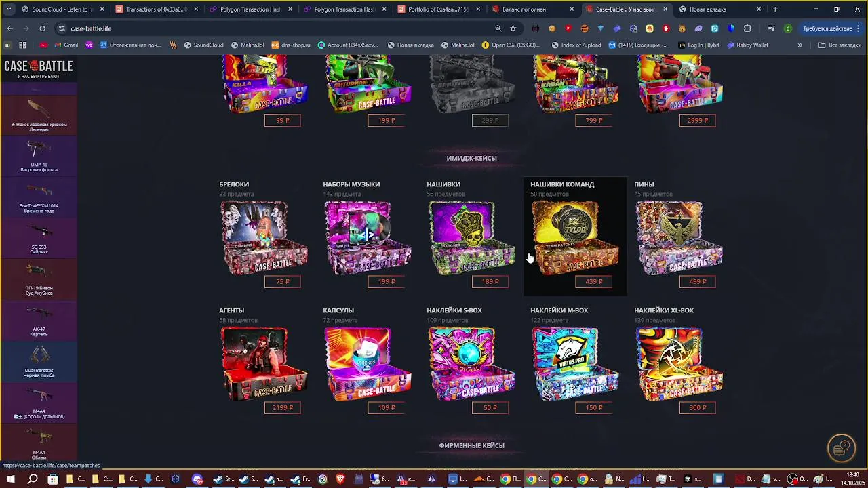Click the zoom magnifier icon in address bar
This screenshot has width=868, height=488.
(x=498, y=28)
